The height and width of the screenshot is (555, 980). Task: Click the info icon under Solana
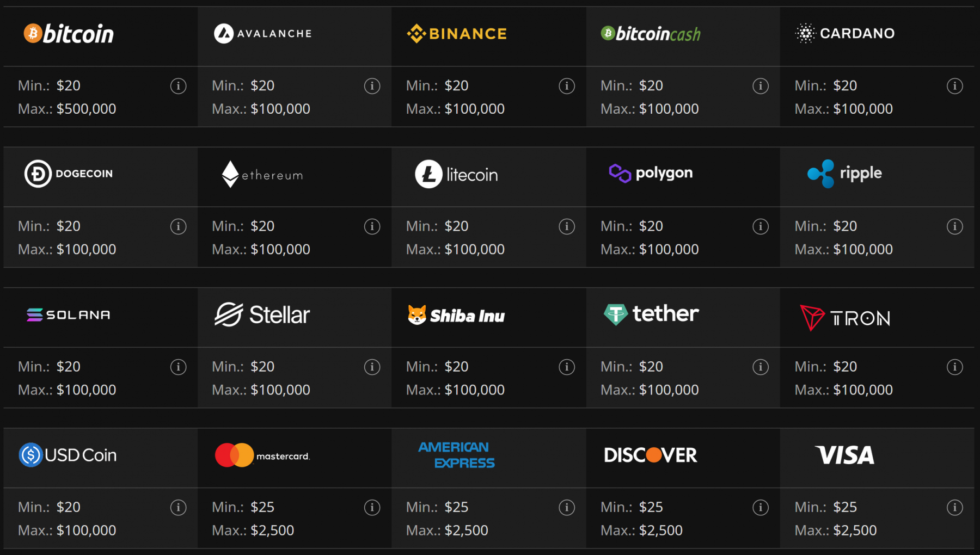[x=178, y=367]
